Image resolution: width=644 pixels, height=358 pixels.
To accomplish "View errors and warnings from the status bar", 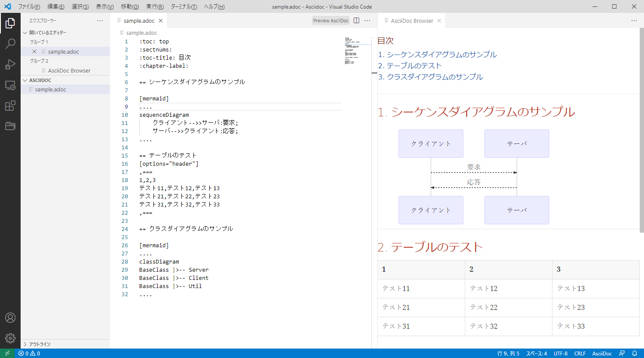I will tap(29, 353).
